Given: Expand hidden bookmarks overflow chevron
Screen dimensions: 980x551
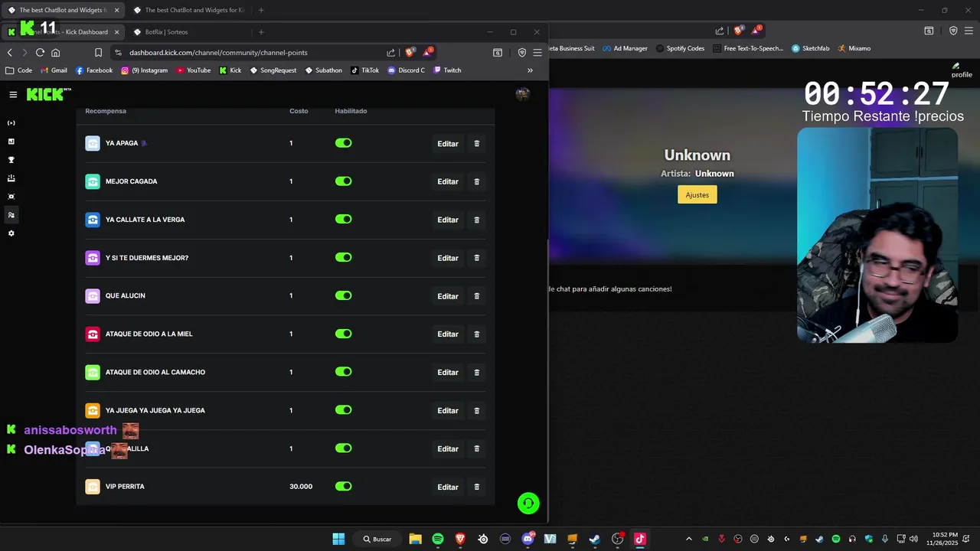Looking at the screenshot, I should [530, 70].
